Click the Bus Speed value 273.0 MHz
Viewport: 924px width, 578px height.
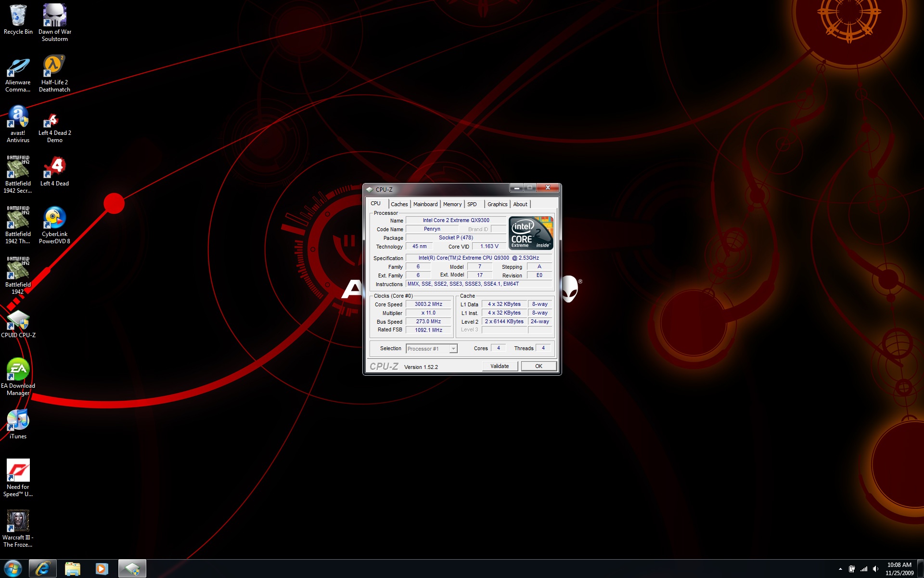point(428,322)
